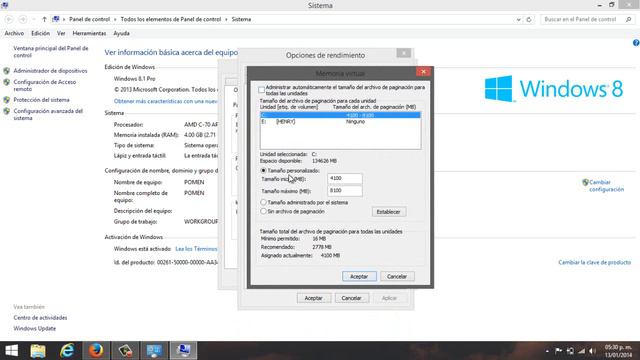Close the Opciones de rendimiento window
Image resolution: width=640 pixels, height=360 pixels.
404,53
